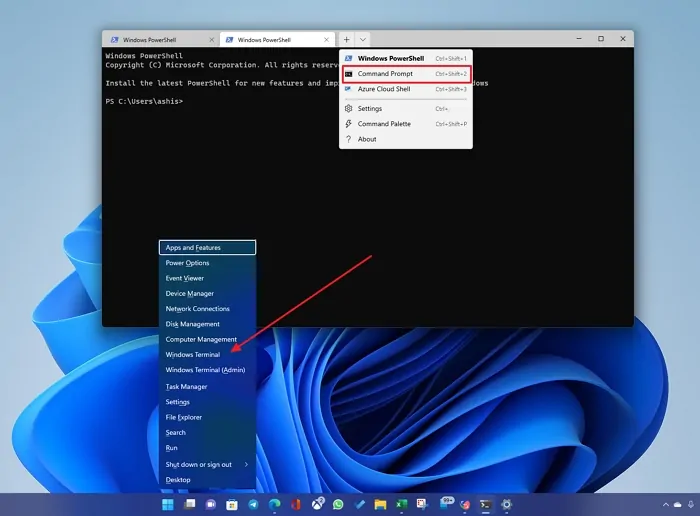Open the taskbar app with 99+ badge
Viewport: 700px width, 516px height.
(446, 504)
